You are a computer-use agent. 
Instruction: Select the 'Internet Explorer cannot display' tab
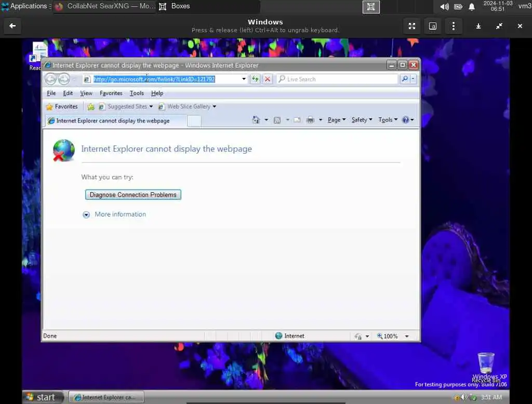[x=116, y=121]
